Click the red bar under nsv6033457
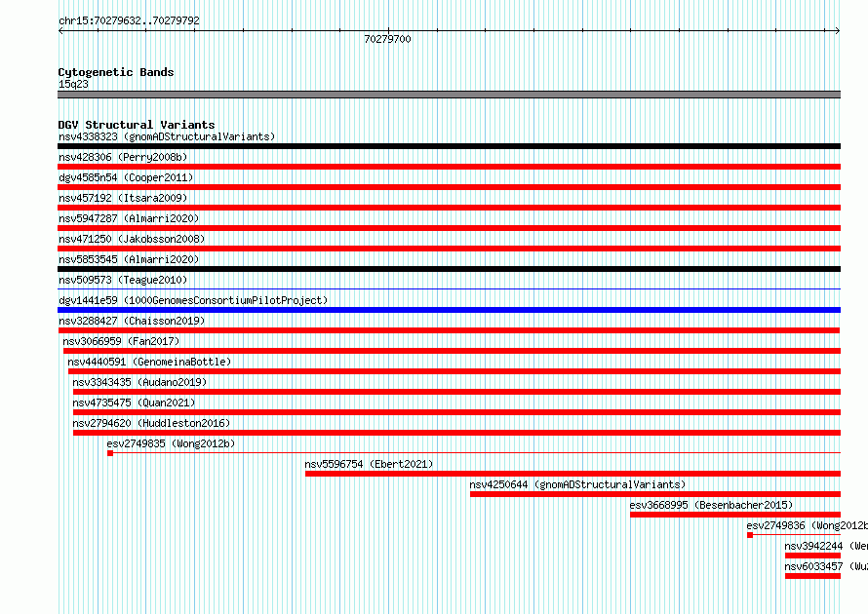 click(x=812, y=576)
